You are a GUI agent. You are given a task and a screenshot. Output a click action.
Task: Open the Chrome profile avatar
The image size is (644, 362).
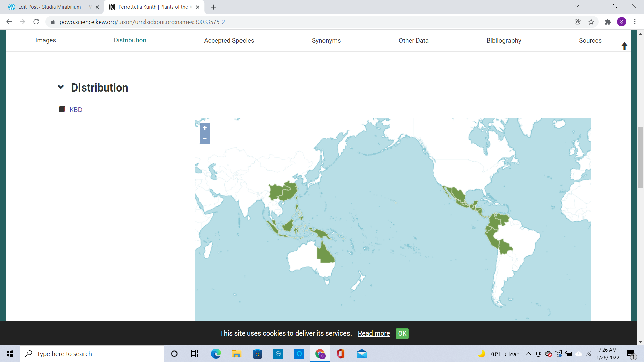621,22
